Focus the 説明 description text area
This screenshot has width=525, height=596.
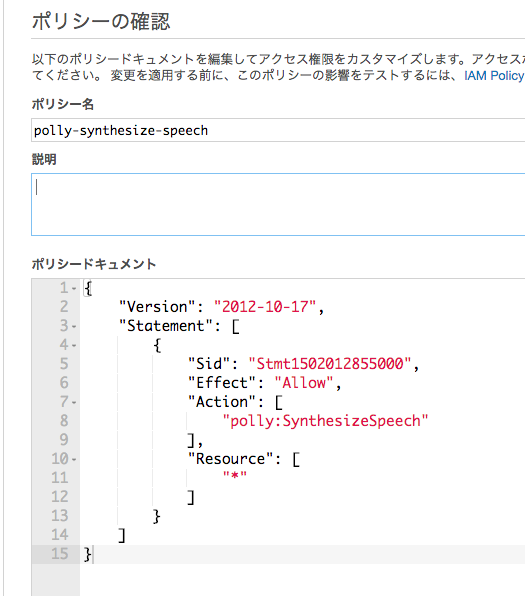pyautogui.click(x=278, y=204)
